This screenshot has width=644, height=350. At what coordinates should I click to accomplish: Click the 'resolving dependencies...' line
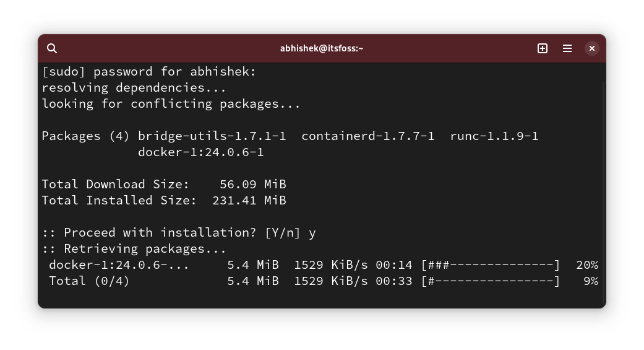134,88
